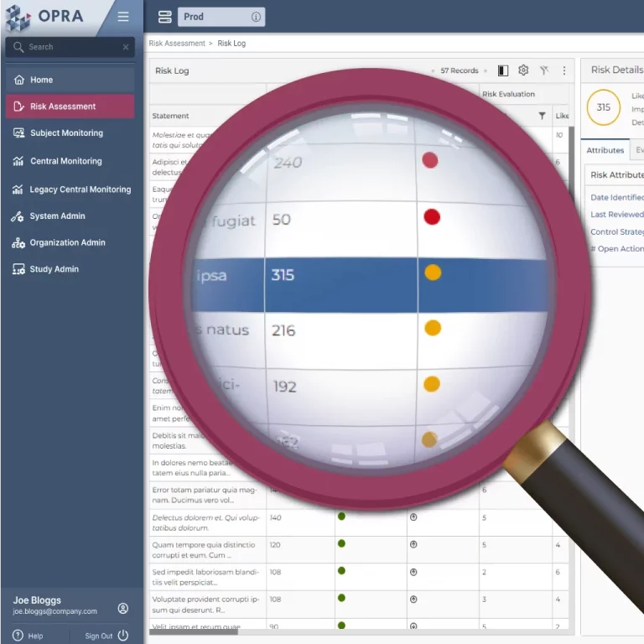Image resolution: width=644 pixels, height=644 pixels.
Task: Switch to the Attributes tab
Action: click(605, 150)
